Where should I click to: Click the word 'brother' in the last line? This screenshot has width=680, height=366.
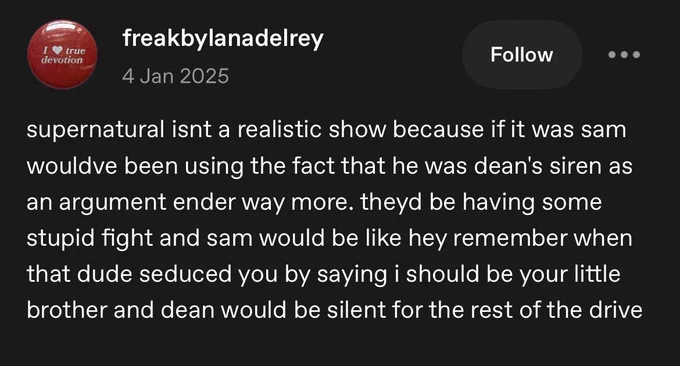point(67,310)
